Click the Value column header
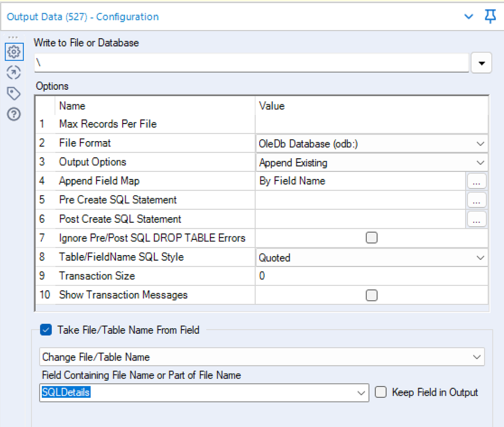 click(272, 106)
